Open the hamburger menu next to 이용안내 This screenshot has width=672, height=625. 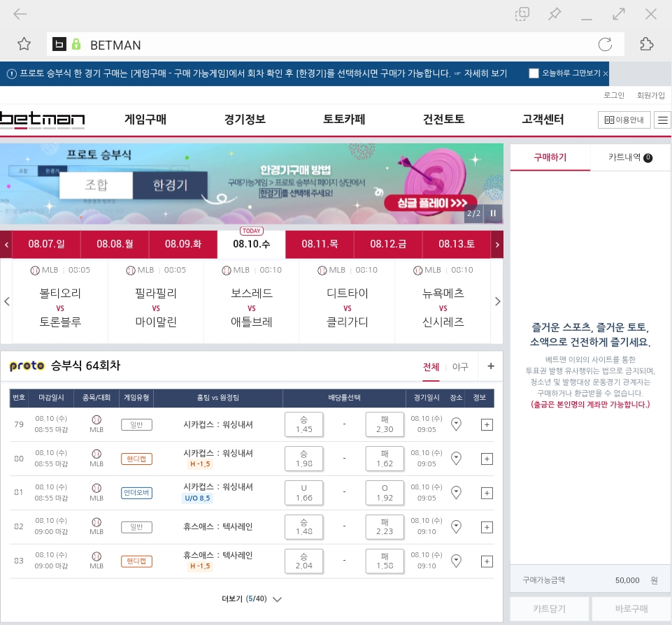(x=663, y=120)
